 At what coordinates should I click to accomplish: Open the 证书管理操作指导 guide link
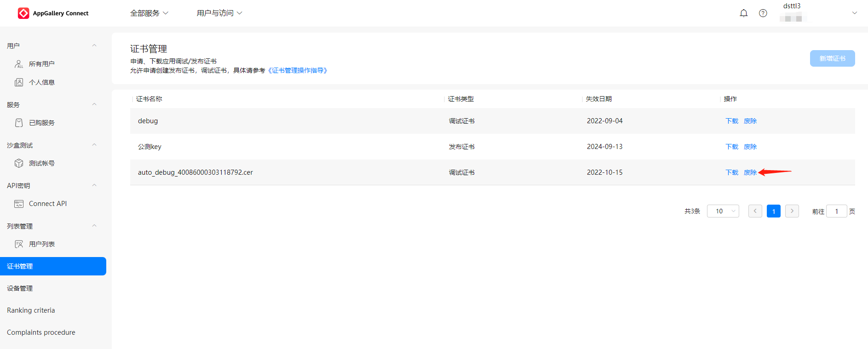298,70
